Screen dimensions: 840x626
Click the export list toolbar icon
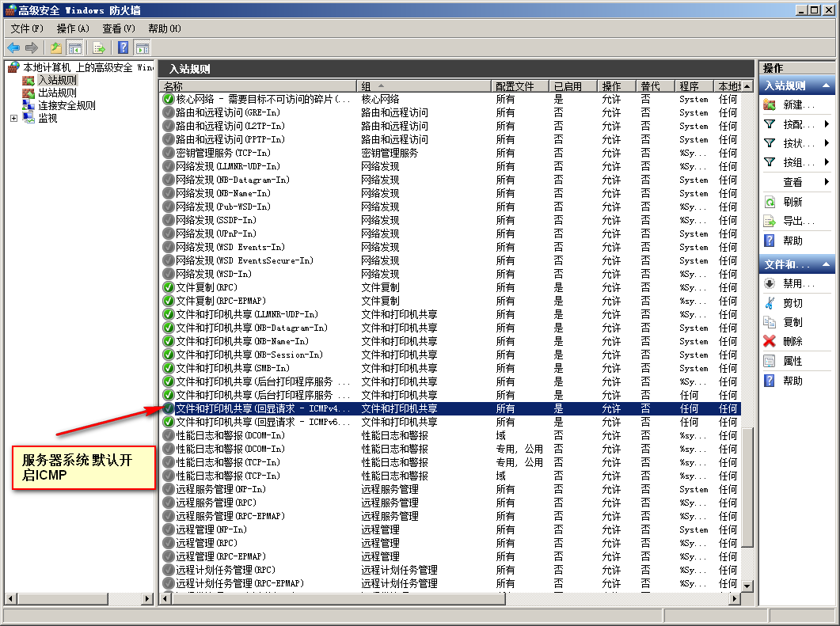coord(99,47)
